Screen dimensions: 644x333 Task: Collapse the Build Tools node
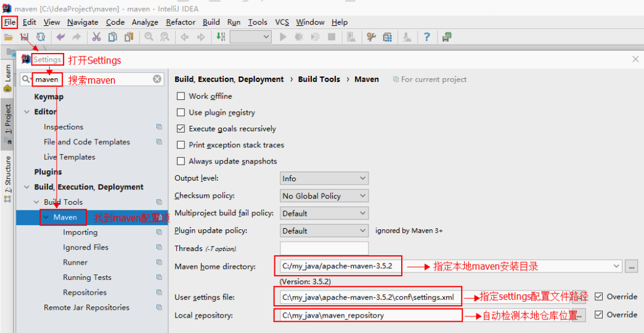tap(36, 202)
